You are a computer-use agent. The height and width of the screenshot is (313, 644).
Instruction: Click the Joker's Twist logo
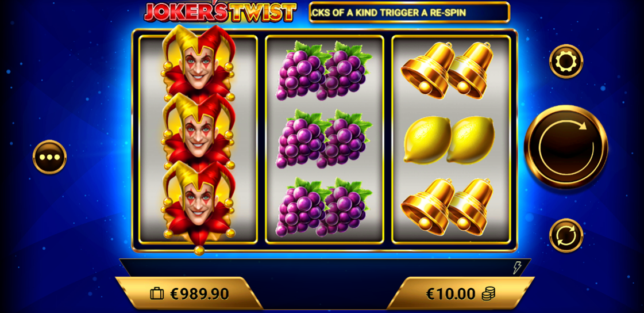click(x=220, y=12)
